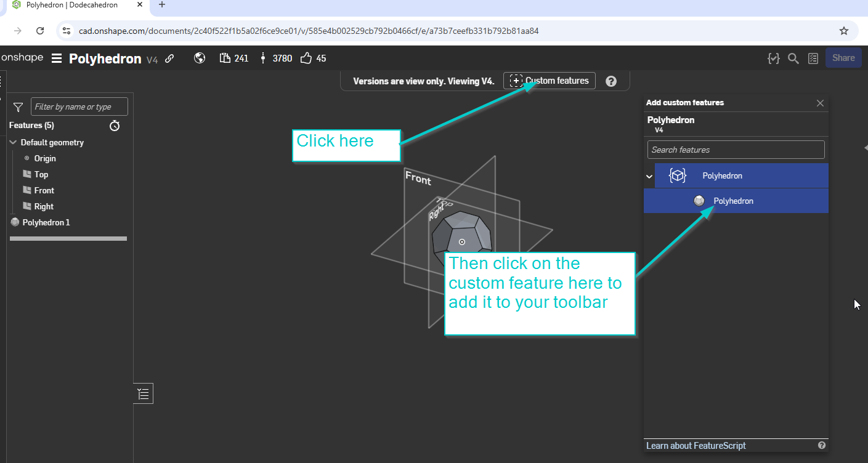The image size is (868, 463).
Task: Bookmark this page with the star
Action: 844,31
